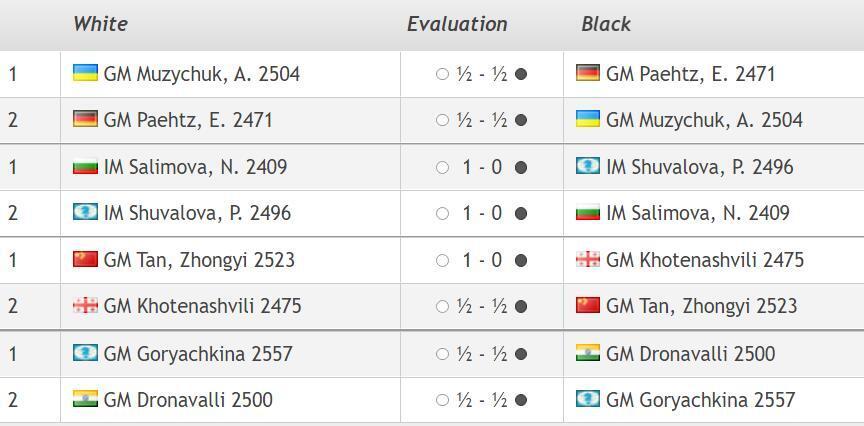Click black circle in Tan vs Khotenashvili 1-0 result

(520, 260)
